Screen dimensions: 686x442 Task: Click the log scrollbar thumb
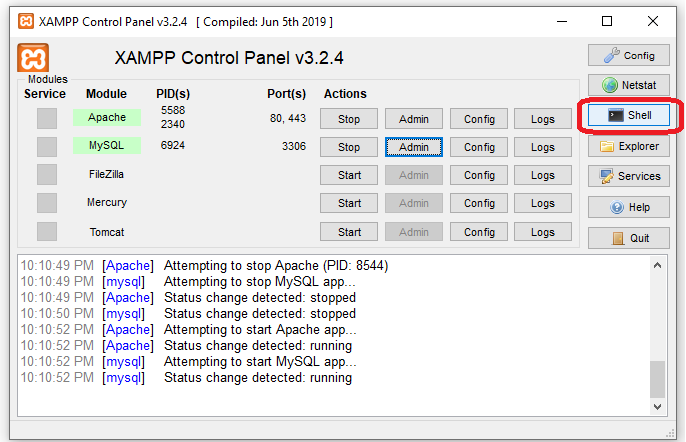pos(657,379)
